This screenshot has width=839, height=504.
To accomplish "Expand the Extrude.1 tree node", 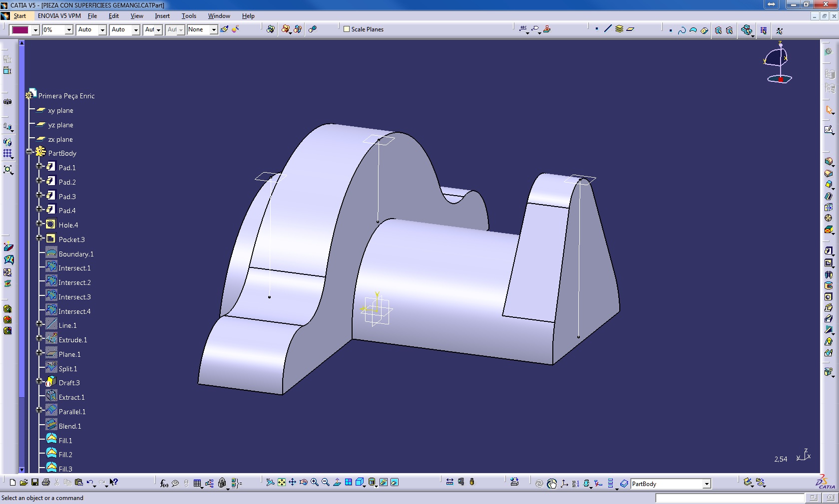I will pos(39,338).
